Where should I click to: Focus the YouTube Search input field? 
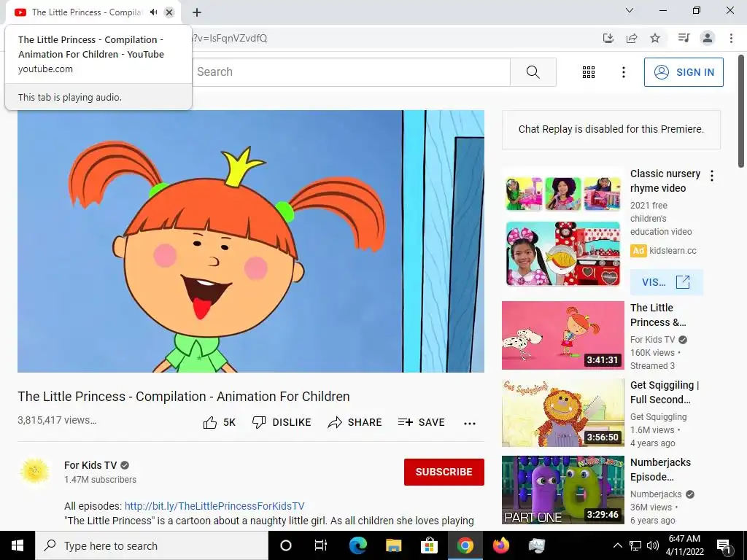coord(351,72)
